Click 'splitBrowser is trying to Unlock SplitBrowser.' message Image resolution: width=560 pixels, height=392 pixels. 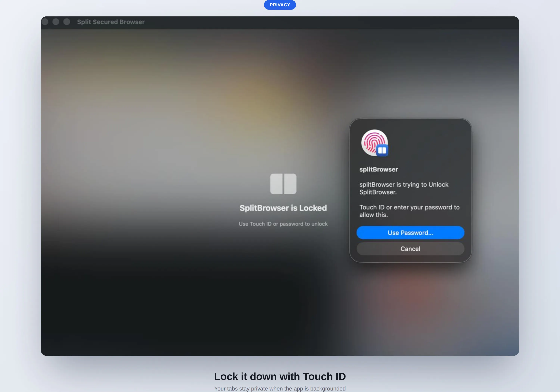404,188
